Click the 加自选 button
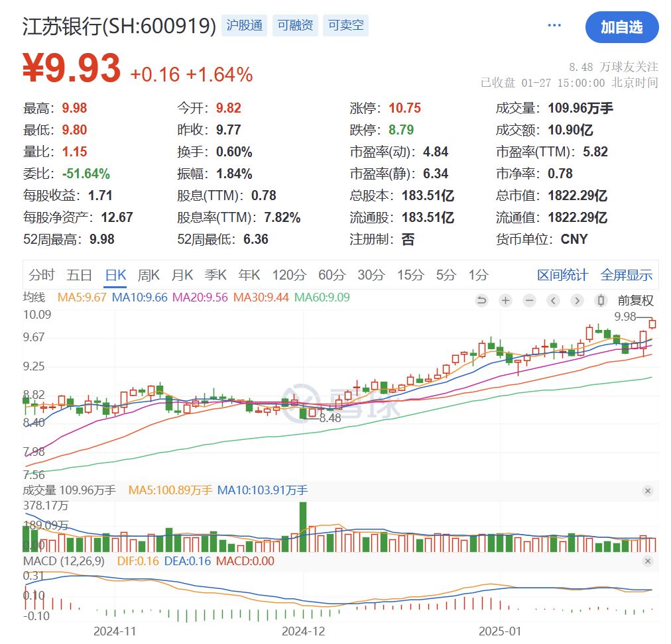 [621, 27]
